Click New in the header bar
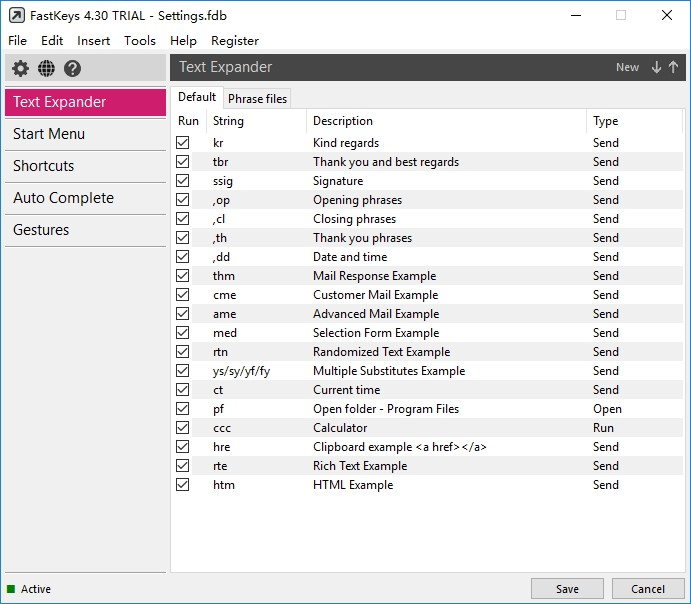691x604 pixels. point(627,67)
